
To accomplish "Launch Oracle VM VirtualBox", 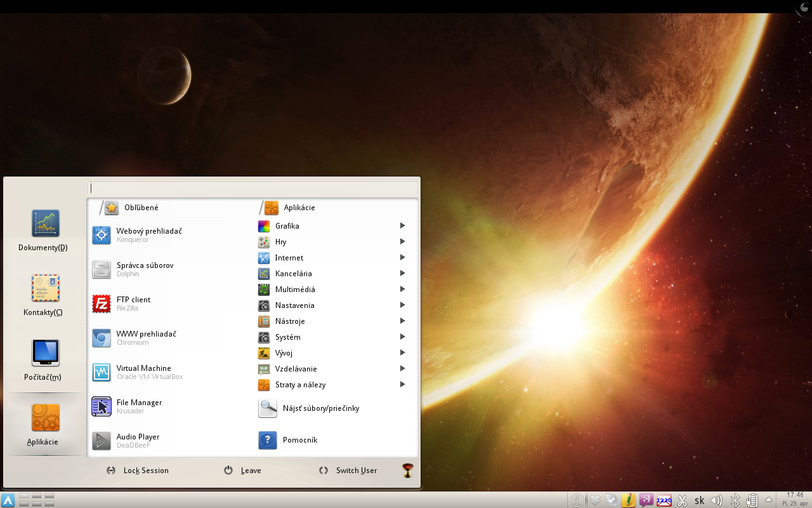I will click(x=171, y=372).
